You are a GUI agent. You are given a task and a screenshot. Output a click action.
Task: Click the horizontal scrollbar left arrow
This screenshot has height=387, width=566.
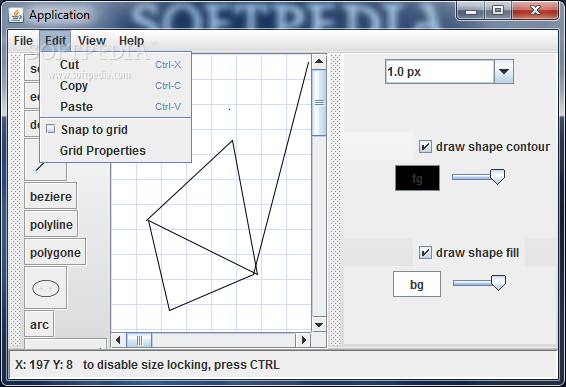[118, 340]
